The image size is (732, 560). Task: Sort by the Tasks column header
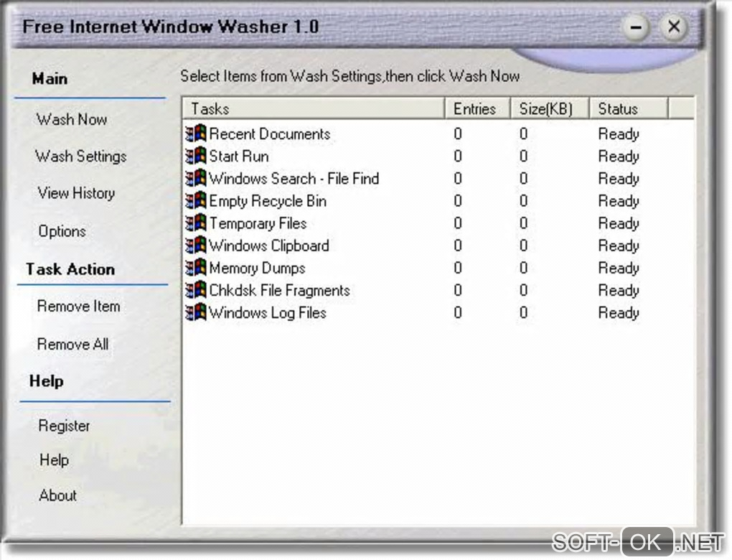[313, 109]
